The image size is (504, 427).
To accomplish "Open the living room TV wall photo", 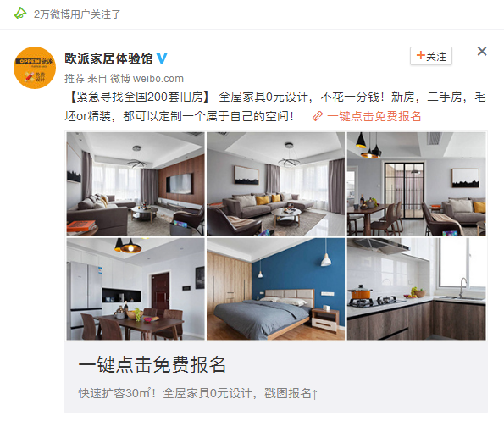I will point(136,184).
